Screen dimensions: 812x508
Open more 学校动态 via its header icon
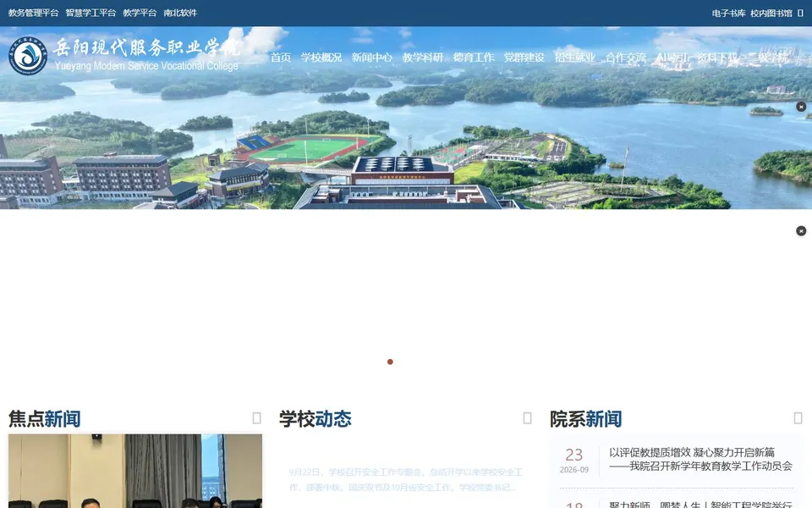(x=527, y=417)
